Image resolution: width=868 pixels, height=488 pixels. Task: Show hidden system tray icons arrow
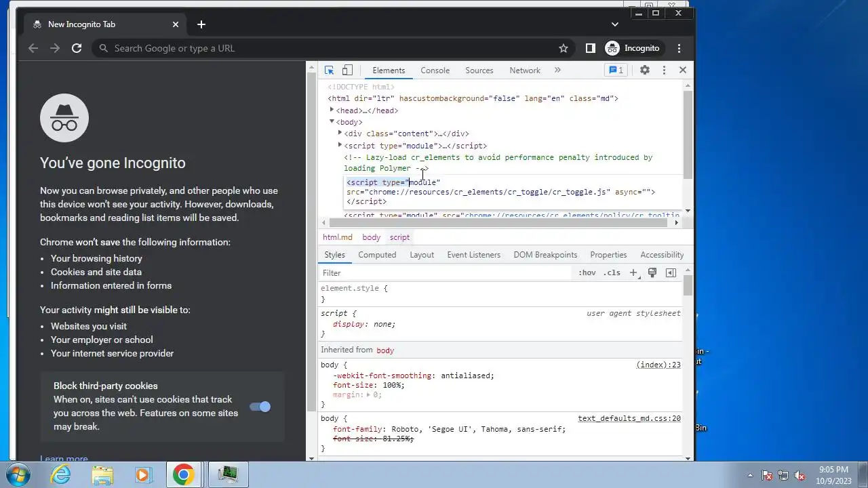pos(750,475)
